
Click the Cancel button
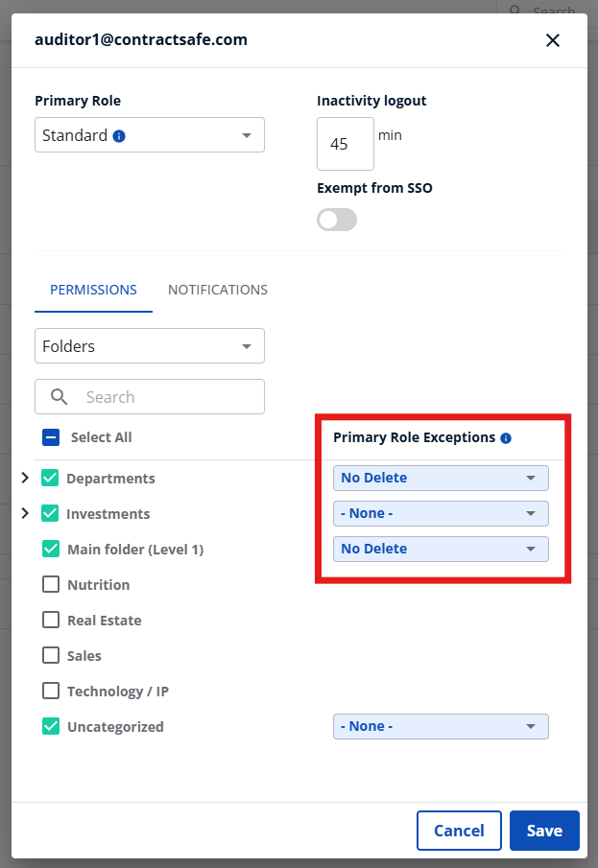point(459,831)
